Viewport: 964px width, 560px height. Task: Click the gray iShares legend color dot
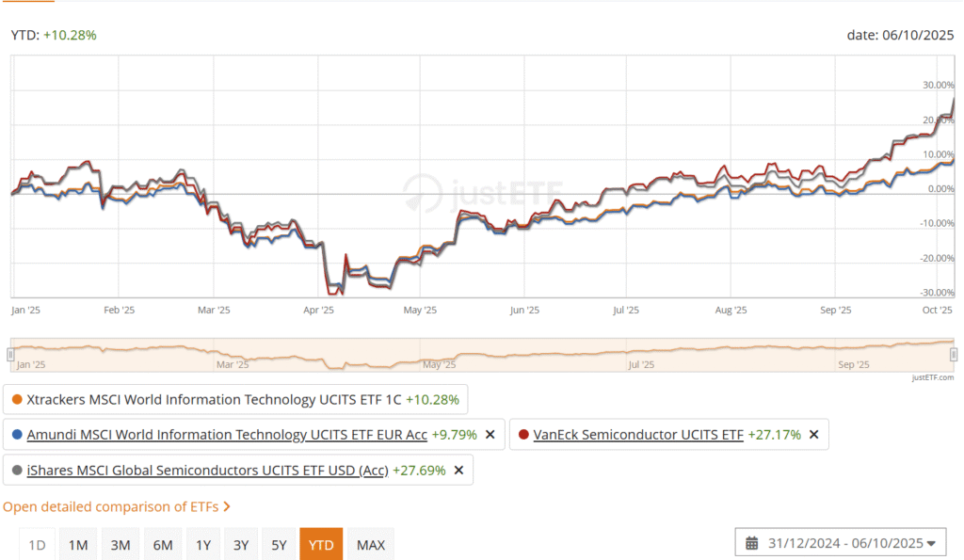18,470
